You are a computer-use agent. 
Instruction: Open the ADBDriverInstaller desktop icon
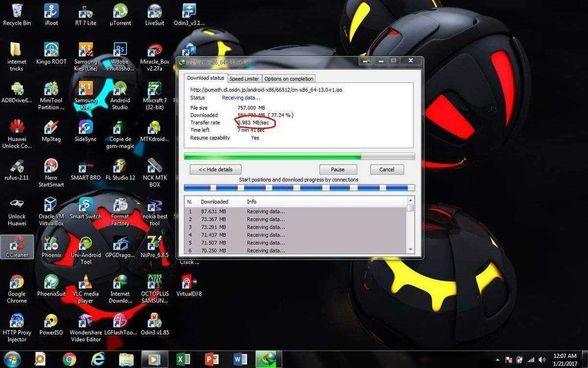(17, 92)
